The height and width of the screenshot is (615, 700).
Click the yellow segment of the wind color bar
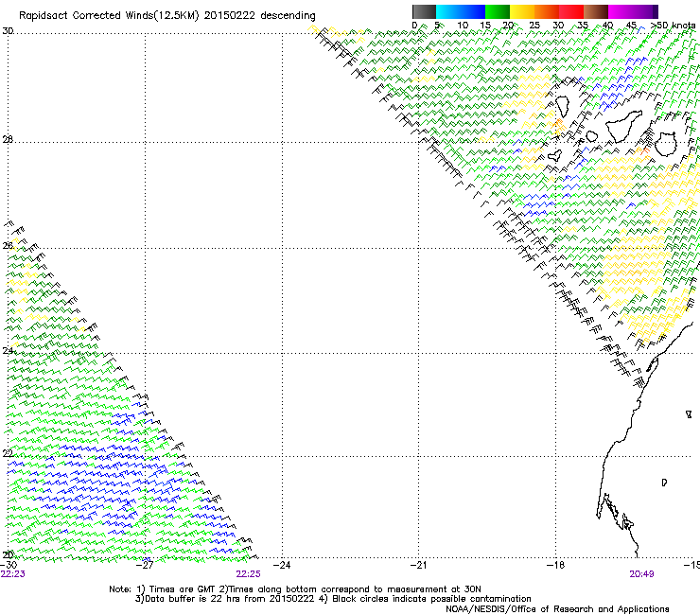(x=522, y=11)
